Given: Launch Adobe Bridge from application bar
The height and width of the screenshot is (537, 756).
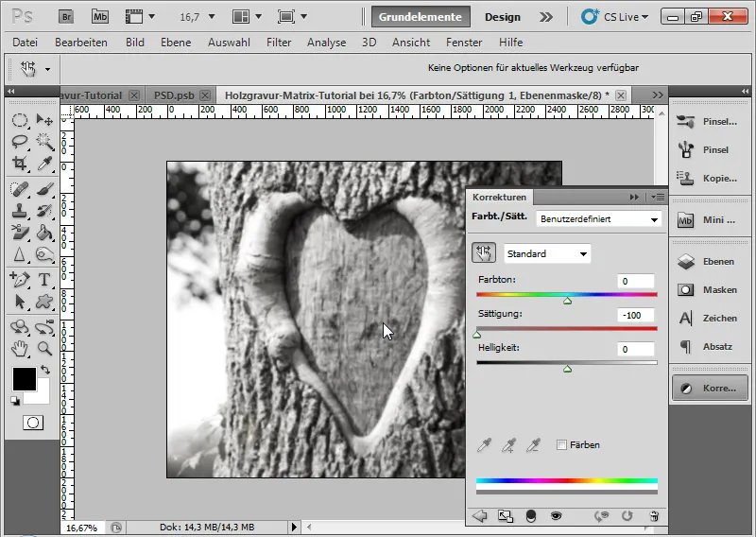Looking at the screenshot, I should [66, 17].
